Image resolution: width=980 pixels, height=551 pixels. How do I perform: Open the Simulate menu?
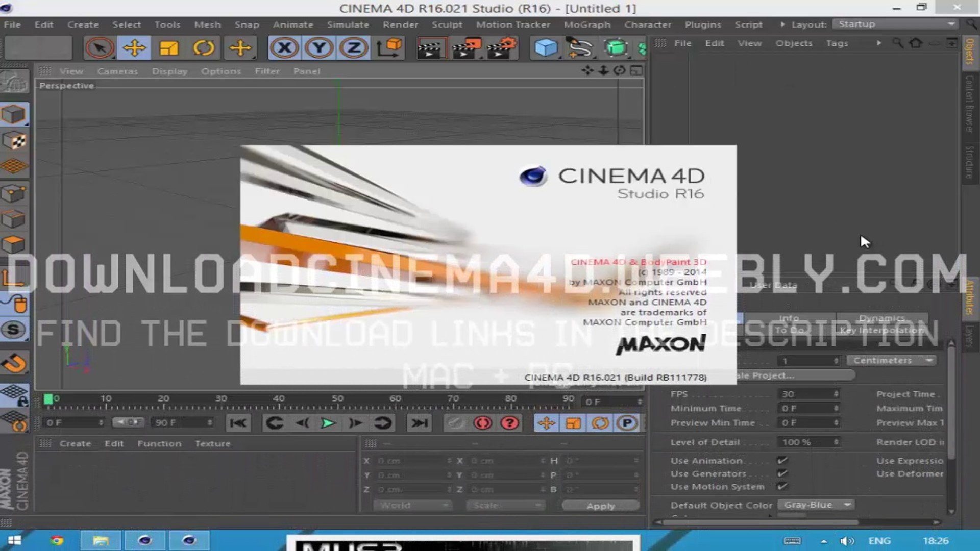pyautogui.click(x=348, y=24)
